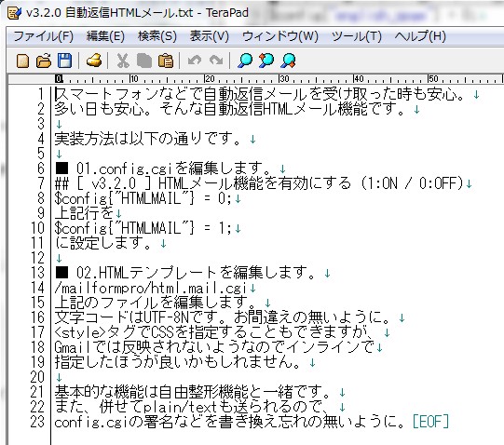The height and width of the screenshot is (445, 504).
Task: Click the path /mailformpro/html.mail.cgi
Action: (x=151, y=288)
